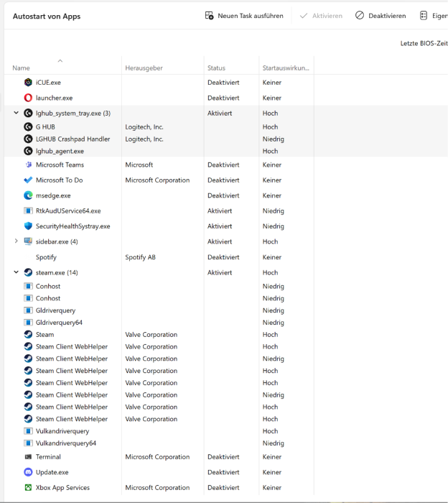Click the Terminal app icon

28,457
